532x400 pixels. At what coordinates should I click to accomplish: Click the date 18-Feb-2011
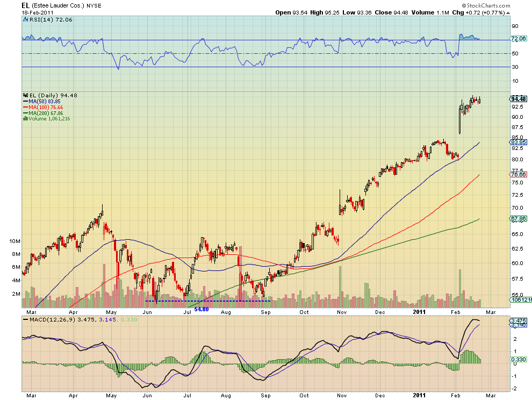(x=38, y=12)
